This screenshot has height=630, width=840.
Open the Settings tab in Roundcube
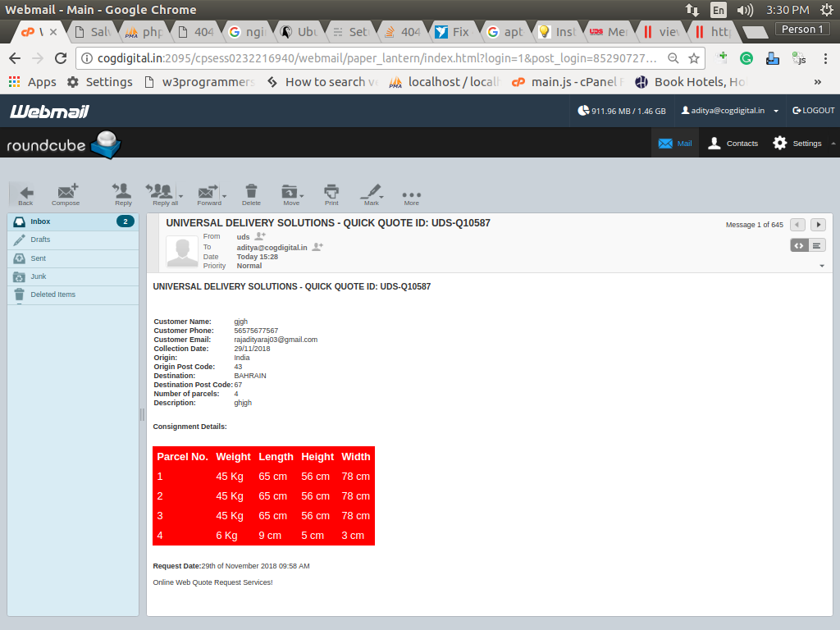(797, 143)
